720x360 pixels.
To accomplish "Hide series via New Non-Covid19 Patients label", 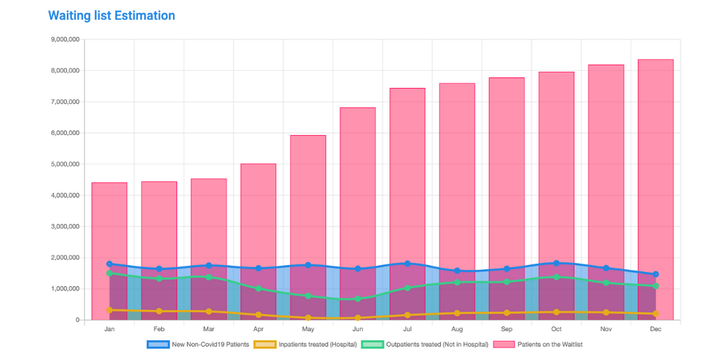I will point(210,344).
